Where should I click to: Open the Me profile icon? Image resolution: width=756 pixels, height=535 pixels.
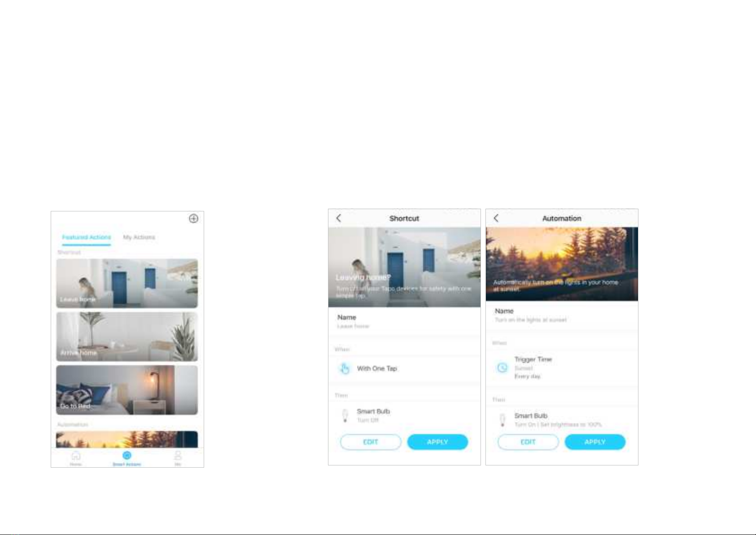[x=178, y=456]
